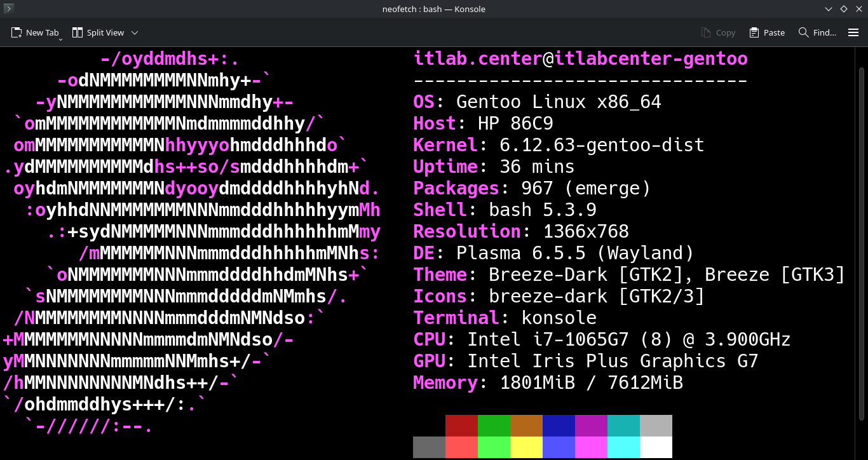Click the bright yellow color block

[526, 447]
